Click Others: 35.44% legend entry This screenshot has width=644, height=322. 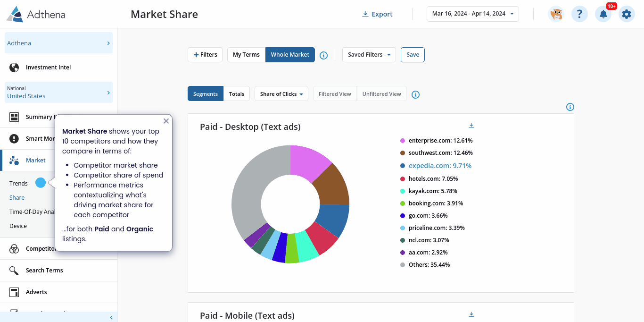[x=429, y=265]
